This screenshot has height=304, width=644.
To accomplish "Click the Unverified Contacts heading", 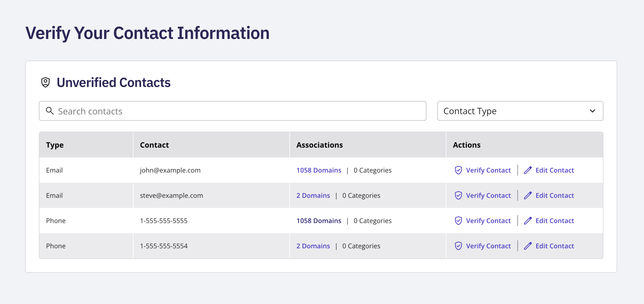I will (113, 82).
